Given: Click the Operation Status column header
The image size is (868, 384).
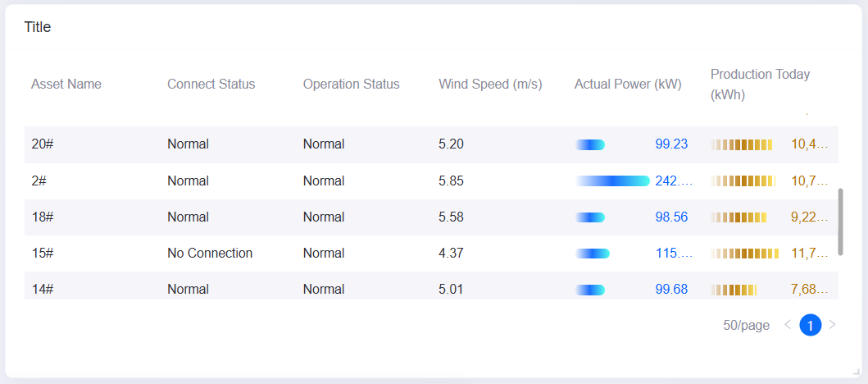Looking at the screenshot, I should pos(351,85).
